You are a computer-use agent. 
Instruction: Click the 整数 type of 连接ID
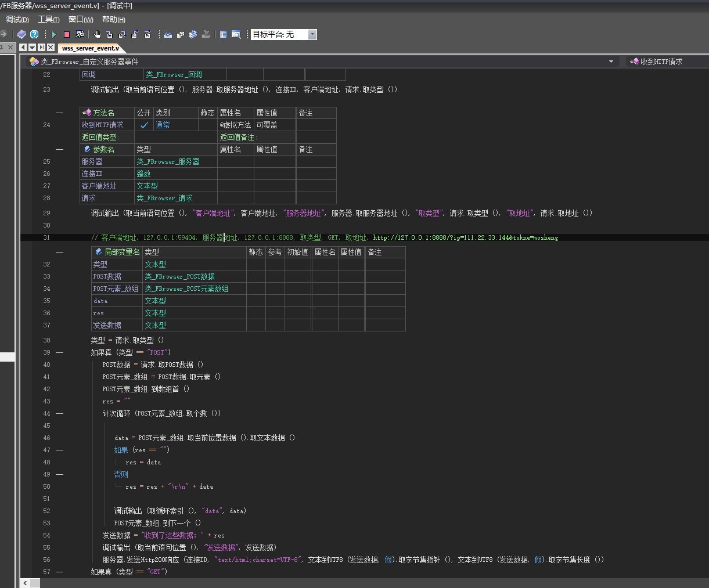pos(176,174)
